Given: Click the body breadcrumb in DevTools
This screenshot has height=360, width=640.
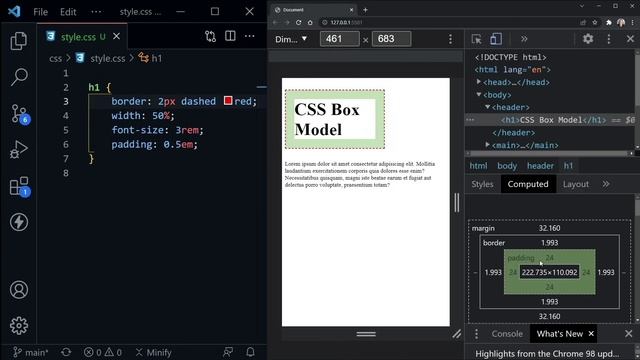Looking at the screenshot, I should point(507,166).
